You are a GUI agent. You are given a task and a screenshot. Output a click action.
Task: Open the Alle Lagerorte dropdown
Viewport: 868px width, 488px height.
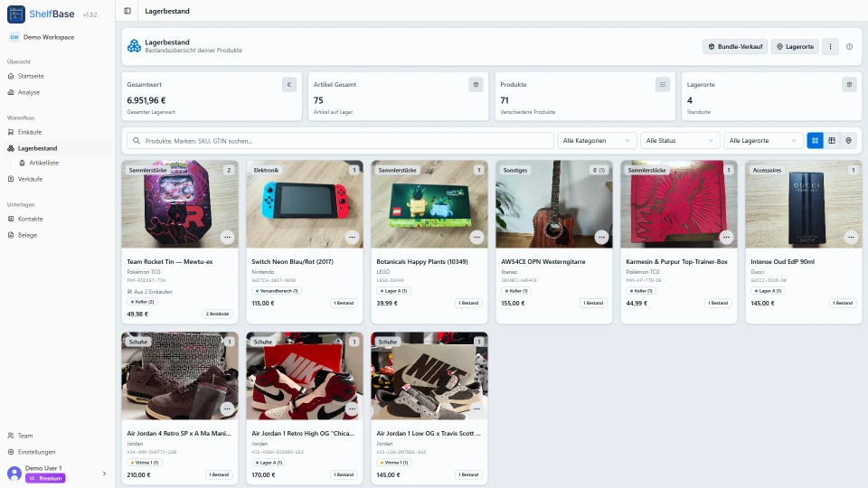click(763, 141)
